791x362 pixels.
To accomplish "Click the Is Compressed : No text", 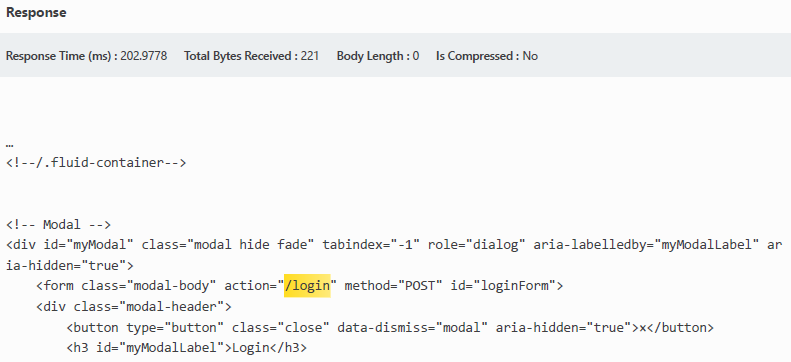I will (x=487, y=56).
